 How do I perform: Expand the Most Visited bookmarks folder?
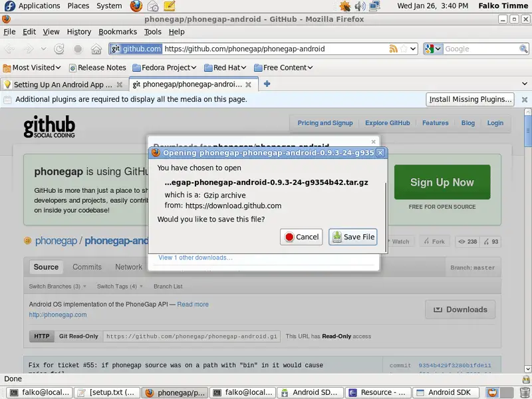[32, 68]
